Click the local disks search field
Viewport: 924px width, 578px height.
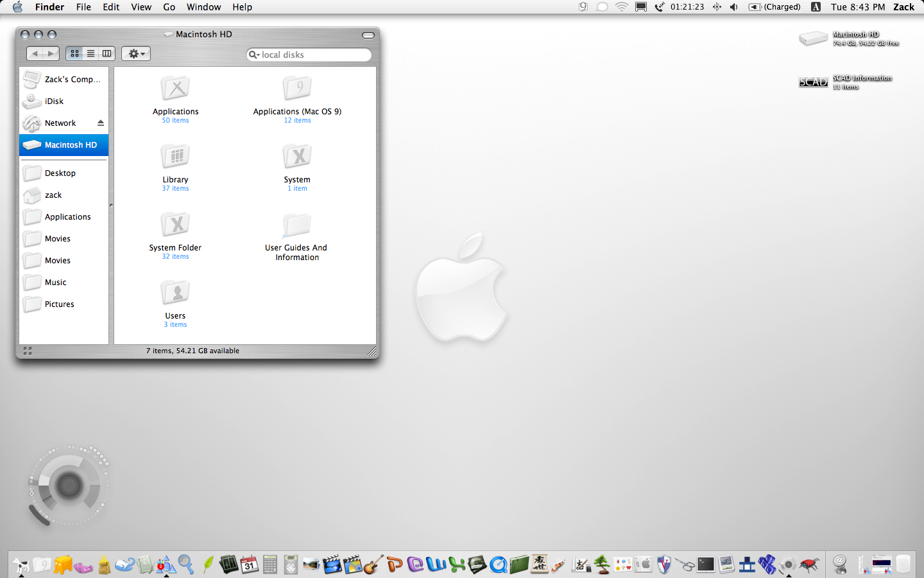tap(309, 55)
